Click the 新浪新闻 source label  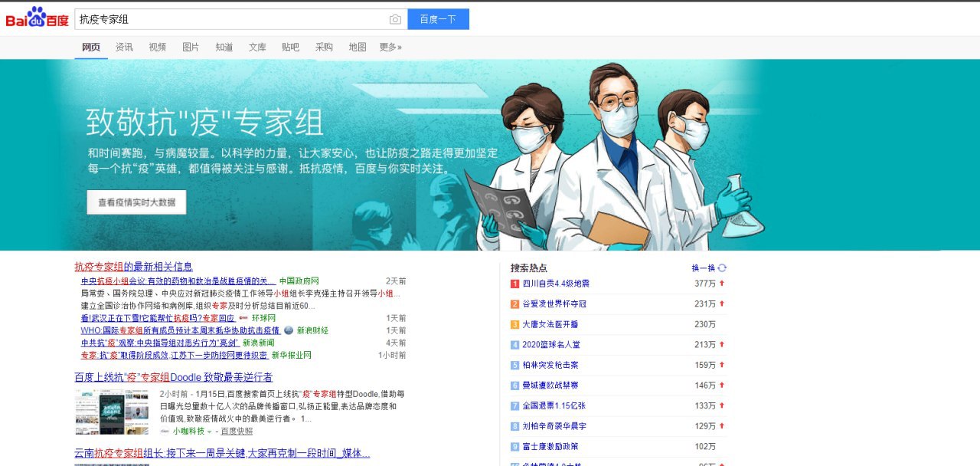coord(259,343)
